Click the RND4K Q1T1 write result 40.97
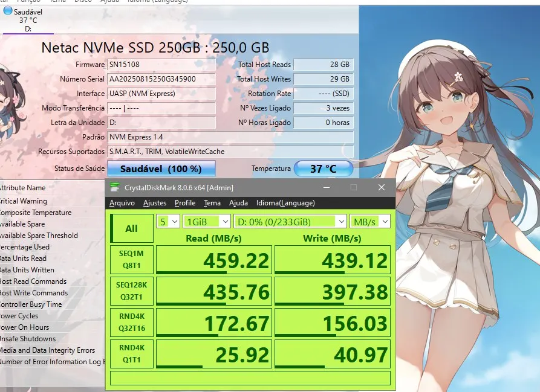The image size is (540, 392). pos(333,353)
